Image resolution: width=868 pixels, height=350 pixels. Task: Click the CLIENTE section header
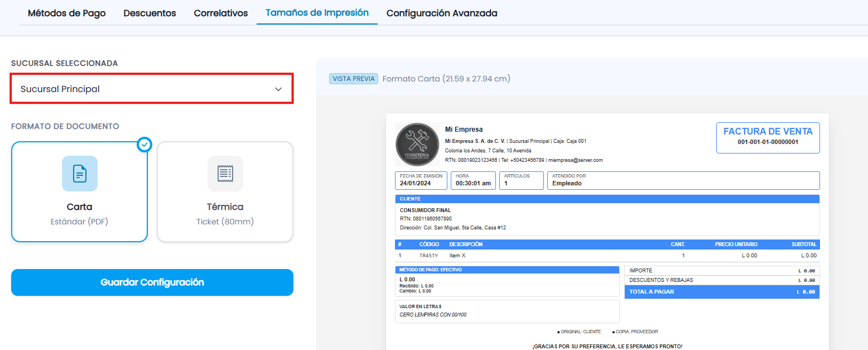pyautogui.click(x=607, y=199)
